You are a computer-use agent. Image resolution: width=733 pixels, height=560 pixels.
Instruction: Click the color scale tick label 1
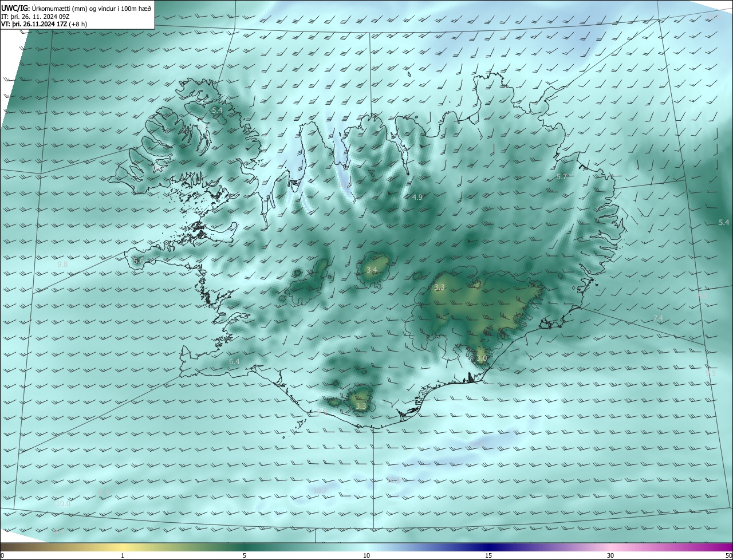(x=123, y=555)
